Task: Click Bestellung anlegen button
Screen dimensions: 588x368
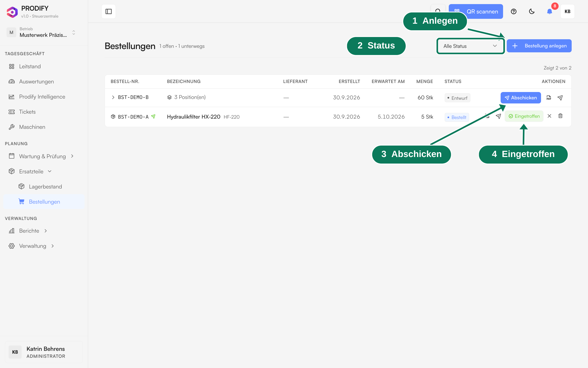Action: pyautogui.click(x=539, y=46)
